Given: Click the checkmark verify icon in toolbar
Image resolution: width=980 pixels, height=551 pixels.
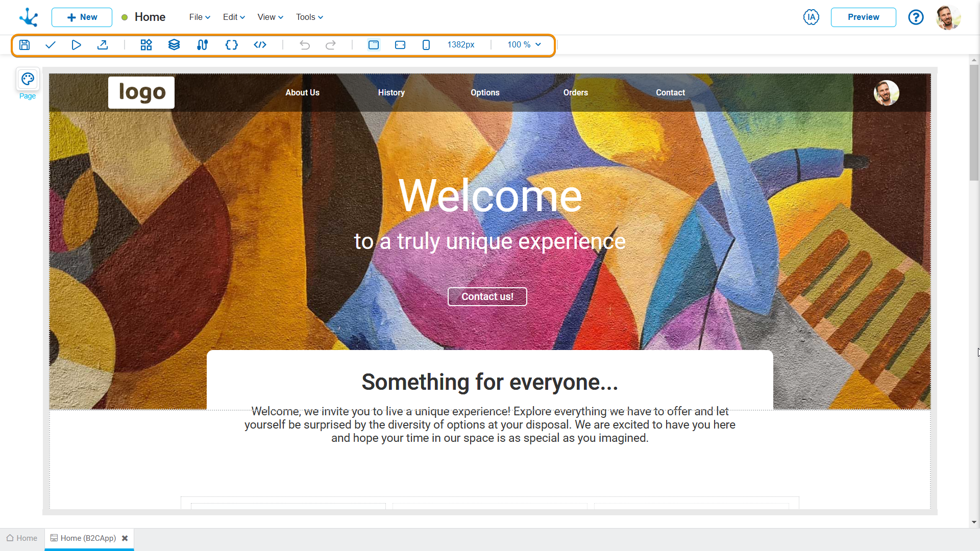Looking at the screenshot, I should pos(50,45).
